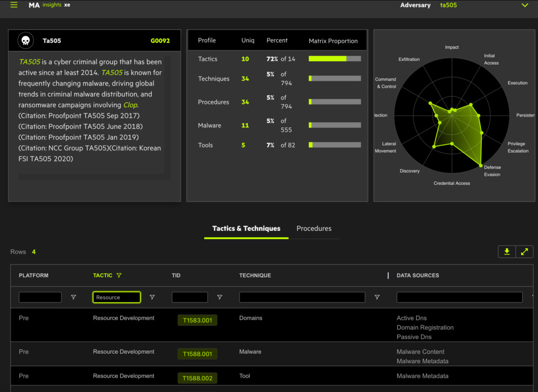Click the Data Sources filter input field
This screenshot has width=538, height=392.
coord(459,297)
